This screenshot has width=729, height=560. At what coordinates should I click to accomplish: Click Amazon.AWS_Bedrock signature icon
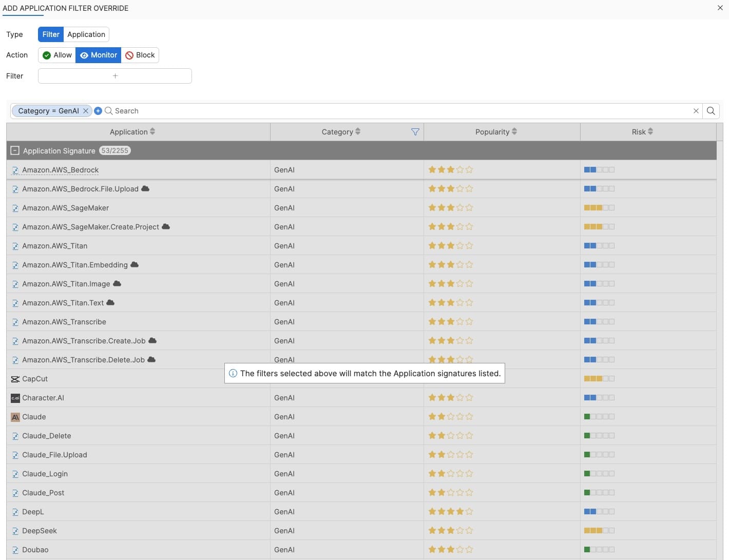pyautogui.click(x=15, y=170)
